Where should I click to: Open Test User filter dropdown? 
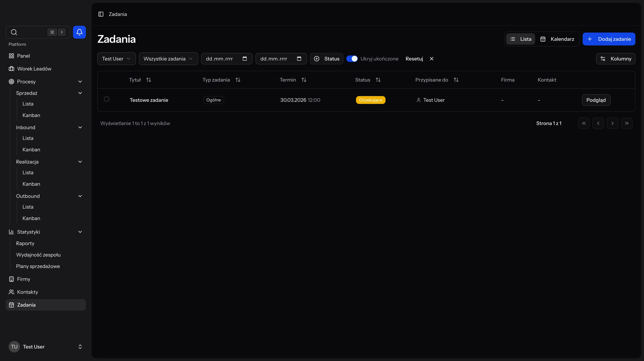[116, 59]
